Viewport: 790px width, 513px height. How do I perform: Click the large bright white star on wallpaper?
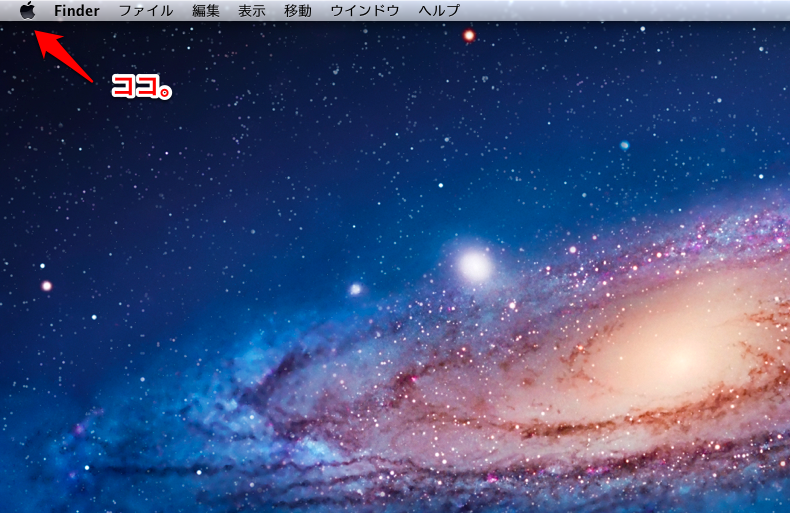[475, 265]
